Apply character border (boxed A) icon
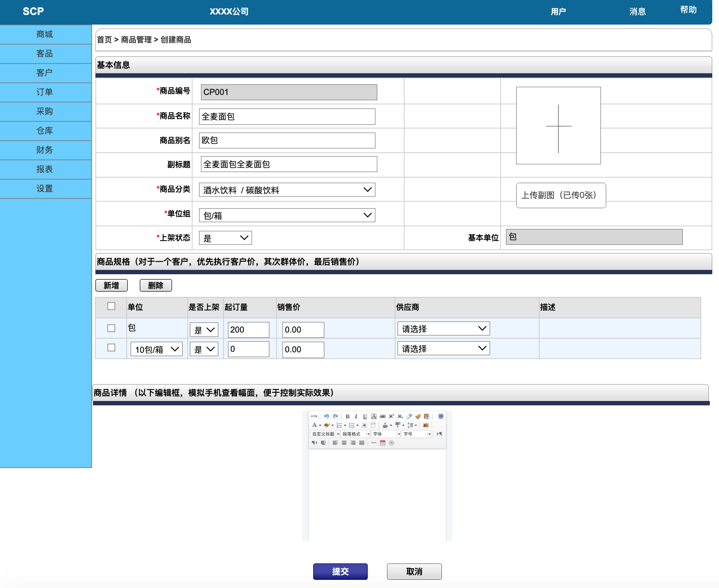This screenshot has width=719, height=588. click(x=373, y=416)
